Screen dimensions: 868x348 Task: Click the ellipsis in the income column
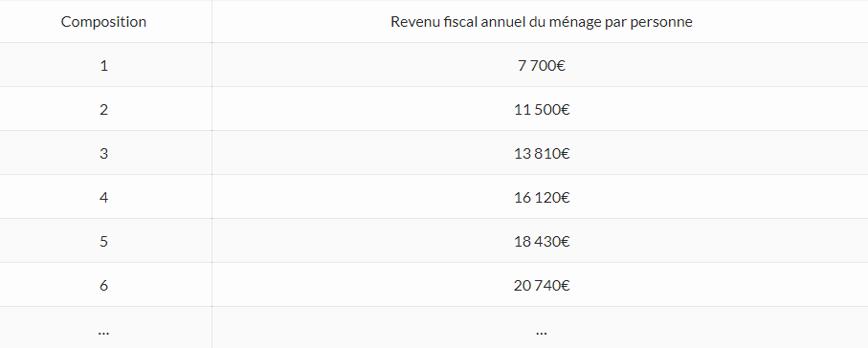542,333
